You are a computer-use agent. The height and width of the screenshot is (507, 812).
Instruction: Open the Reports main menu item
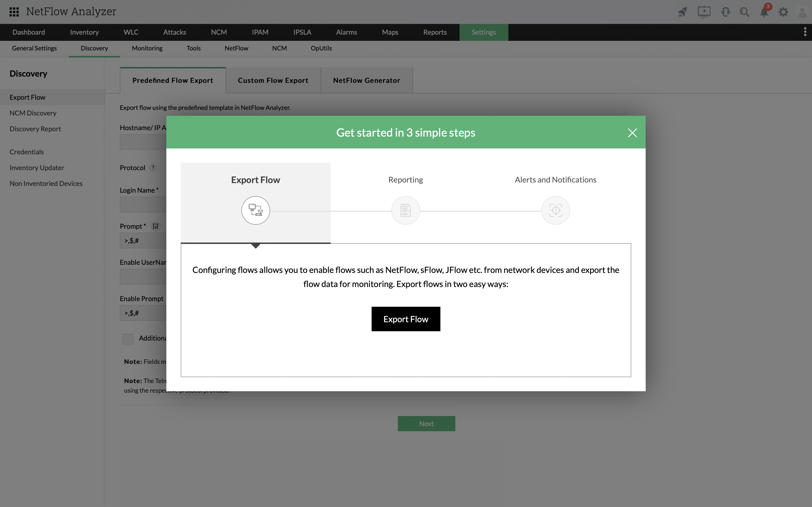[x=434, y=32]
